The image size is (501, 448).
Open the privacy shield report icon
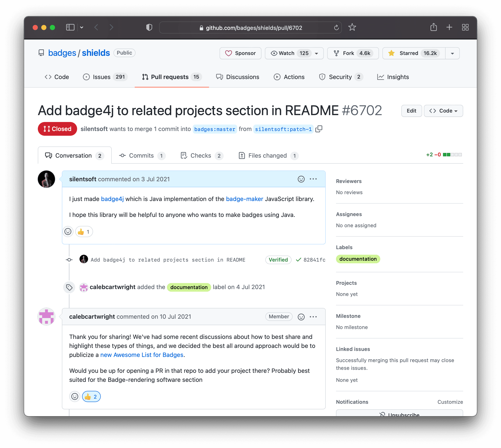(x=149, y=27)
